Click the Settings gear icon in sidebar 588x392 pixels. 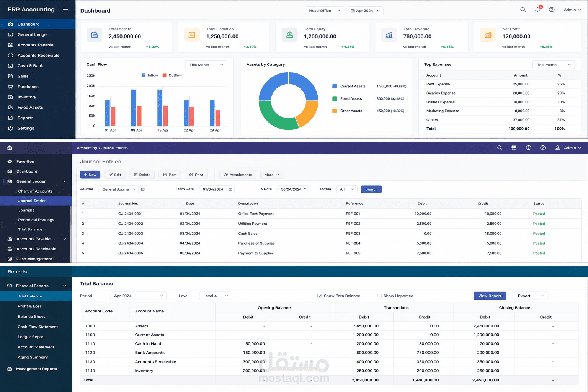coord(10,128)
